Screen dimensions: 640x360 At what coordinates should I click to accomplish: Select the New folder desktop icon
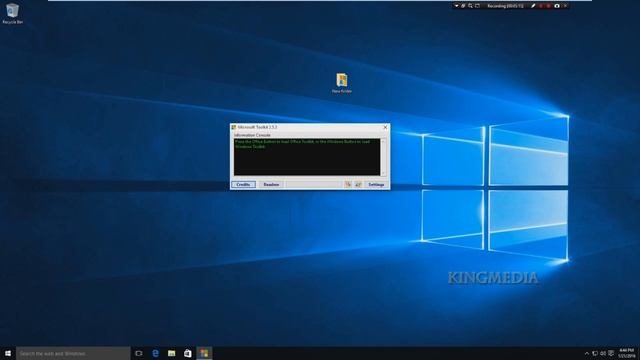(342, 83)
